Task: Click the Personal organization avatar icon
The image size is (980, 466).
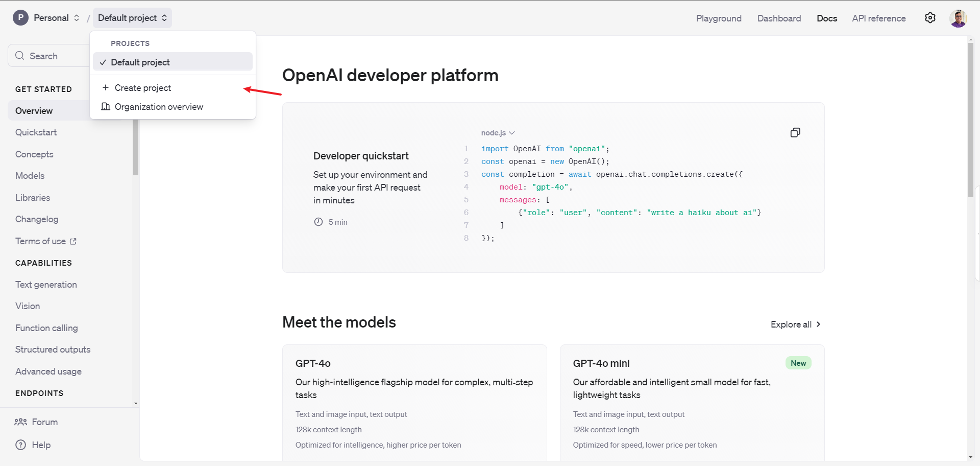Action: [20, 18]
